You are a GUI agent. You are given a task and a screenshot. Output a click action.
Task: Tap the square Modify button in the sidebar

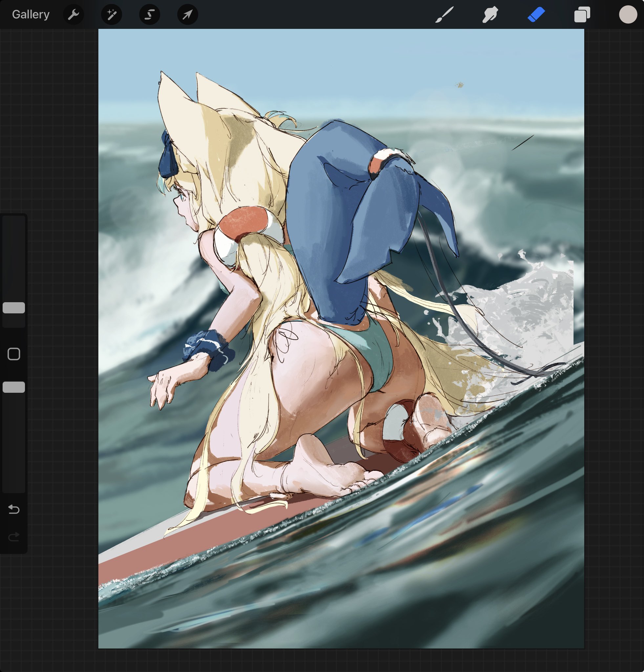click(x=14, y=354)
